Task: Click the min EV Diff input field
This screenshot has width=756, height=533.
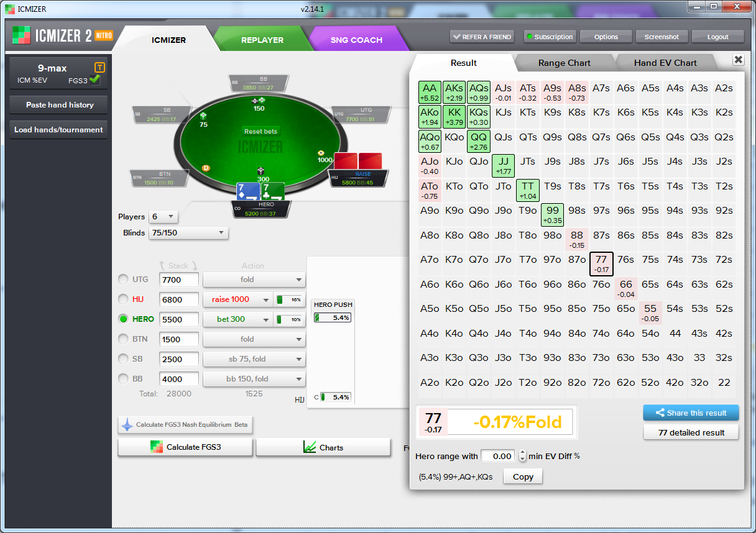Action: click(498, 456)
